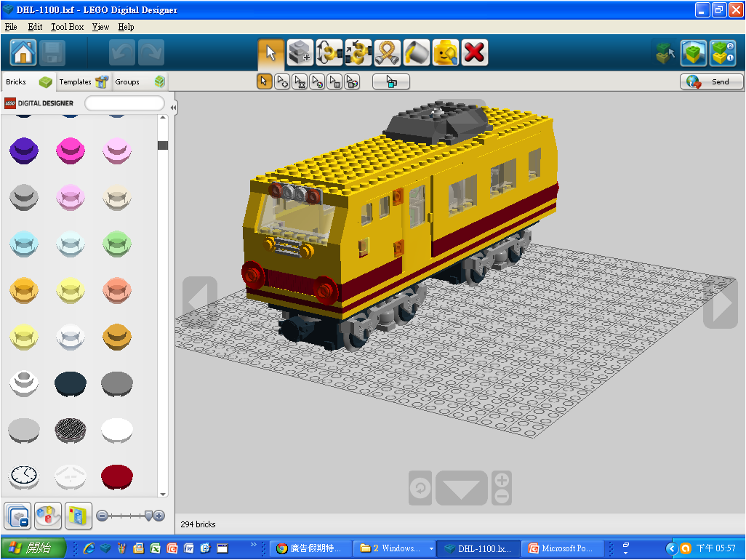Image resolution: width=746 pixels, height=560 pixels.
Task: Toggle filter bricks by boxes
Action: (79, 516)
